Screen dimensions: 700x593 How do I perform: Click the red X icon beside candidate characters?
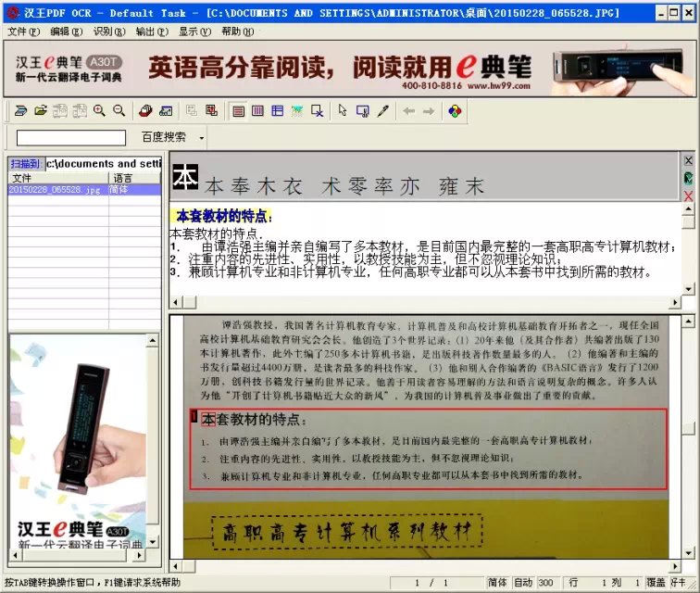point(688,196)
